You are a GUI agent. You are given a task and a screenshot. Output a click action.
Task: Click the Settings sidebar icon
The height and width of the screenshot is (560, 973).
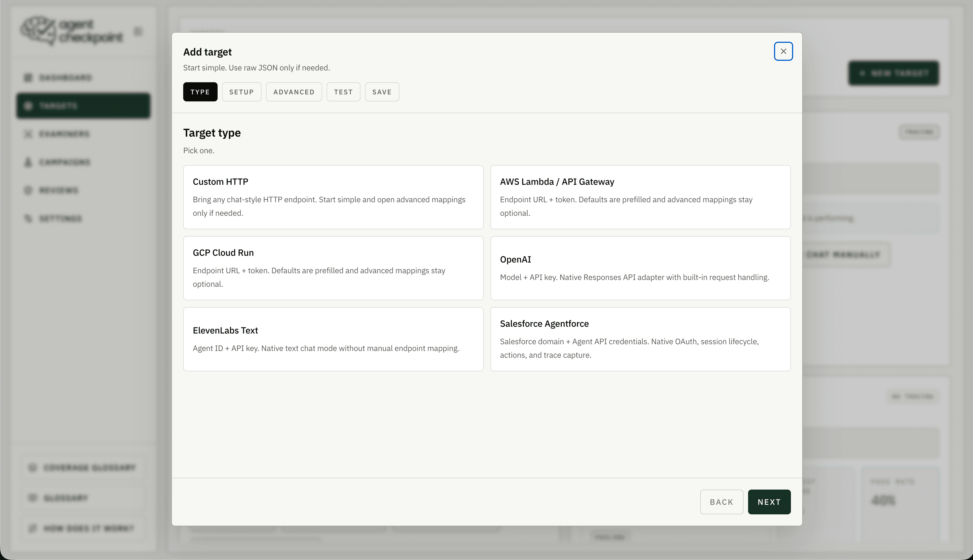click(28, 219)
